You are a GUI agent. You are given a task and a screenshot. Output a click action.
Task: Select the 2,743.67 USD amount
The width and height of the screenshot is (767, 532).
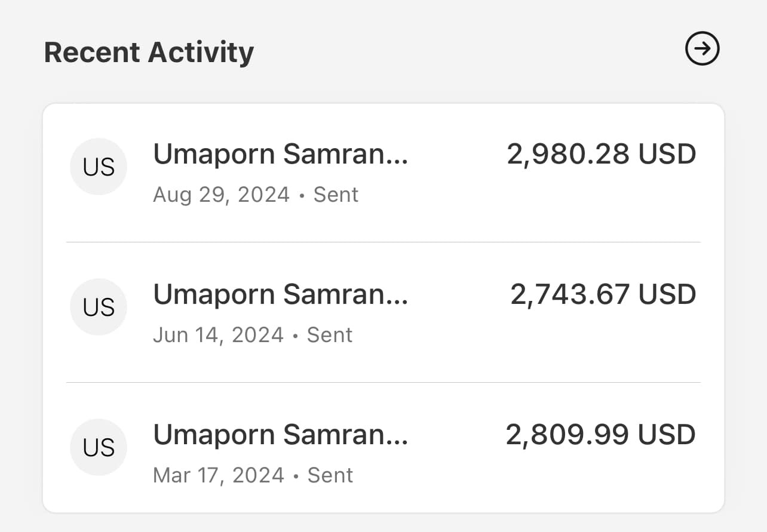coord(603,294)
